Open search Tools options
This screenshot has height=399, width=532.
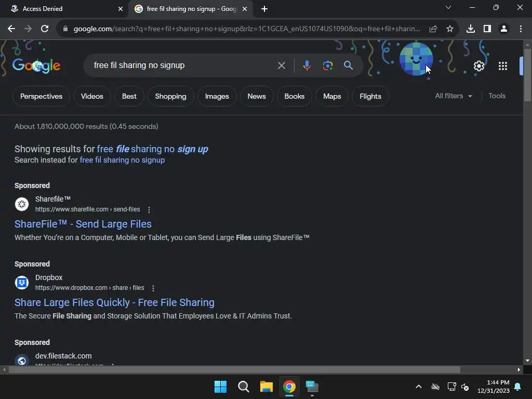coord(497,96)
